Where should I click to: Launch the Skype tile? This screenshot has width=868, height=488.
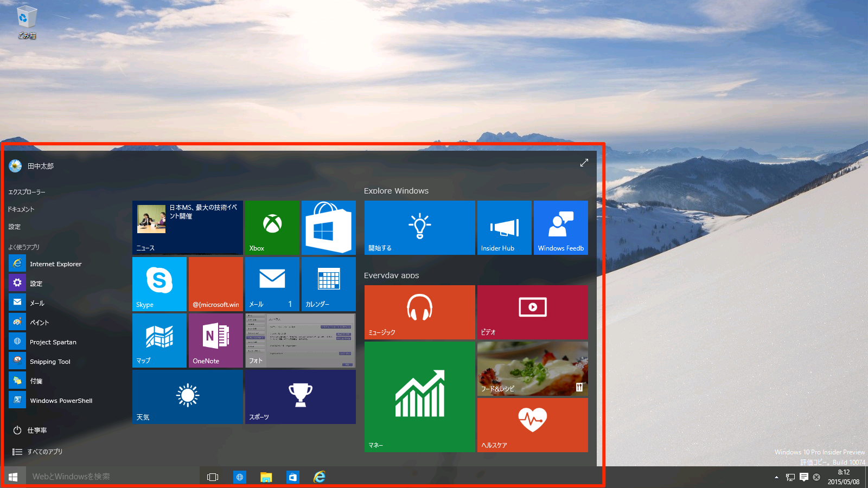click(159, 284)
